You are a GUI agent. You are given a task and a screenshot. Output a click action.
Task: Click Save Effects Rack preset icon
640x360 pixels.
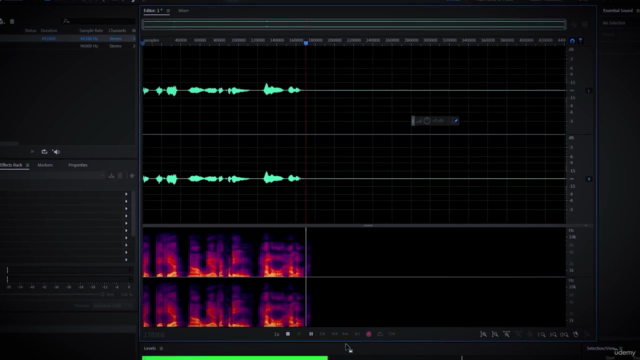(x=111, y=176)
